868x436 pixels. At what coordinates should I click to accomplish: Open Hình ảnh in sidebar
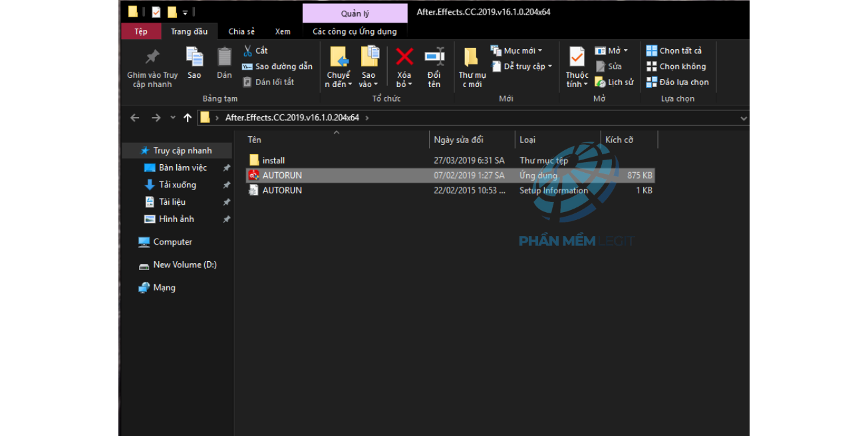tap(176, 219)
